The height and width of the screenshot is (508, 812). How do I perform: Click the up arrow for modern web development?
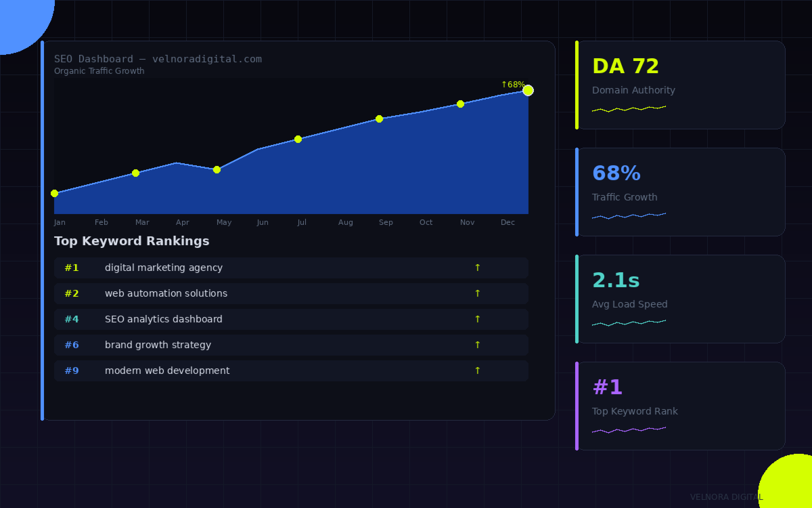pos(477,371)
